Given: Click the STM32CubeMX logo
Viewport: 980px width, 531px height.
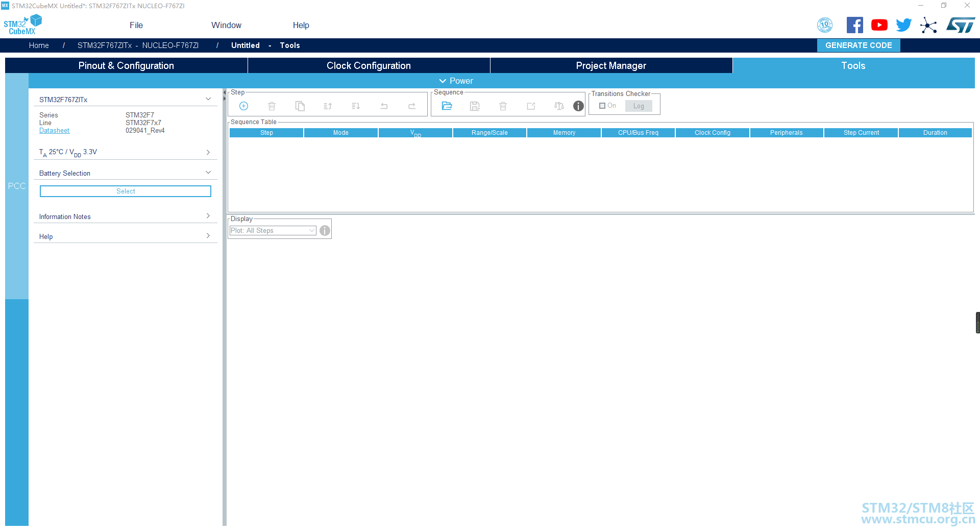Looking at the screenshot, I should tap(22, 25).
